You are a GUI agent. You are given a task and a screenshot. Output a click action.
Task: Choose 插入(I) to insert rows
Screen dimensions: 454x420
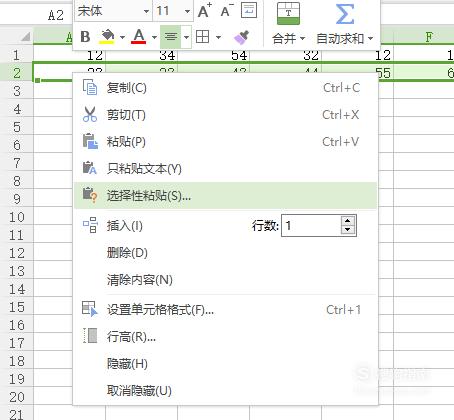(125, 226)
